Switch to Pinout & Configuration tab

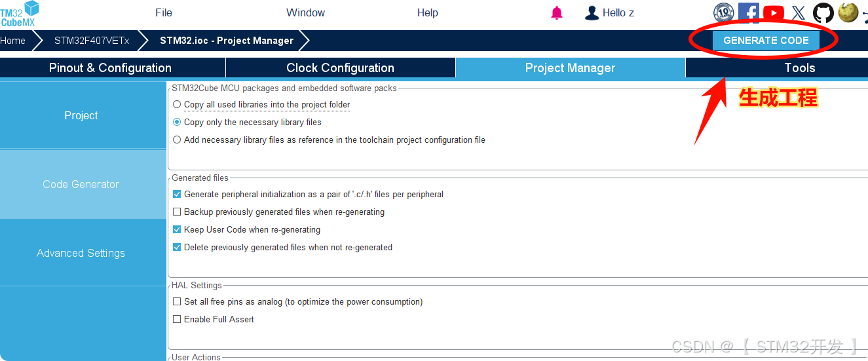click(x=113, y=67)
